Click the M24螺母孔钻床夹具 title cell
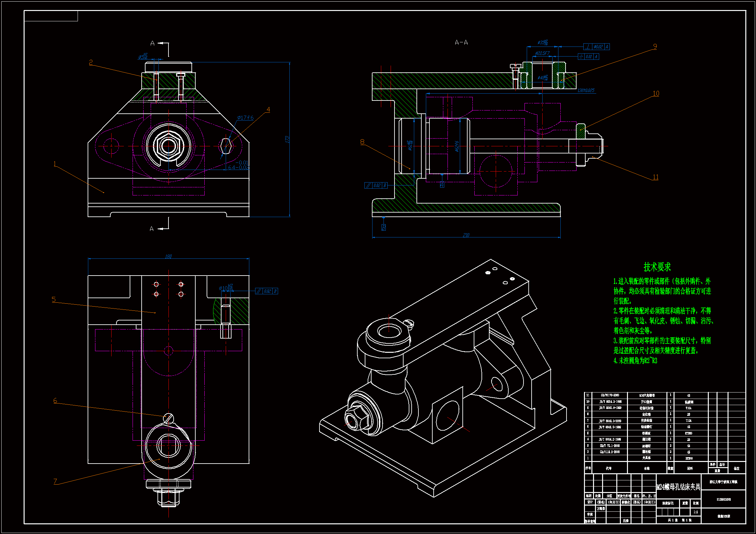 tap(678, 487)
